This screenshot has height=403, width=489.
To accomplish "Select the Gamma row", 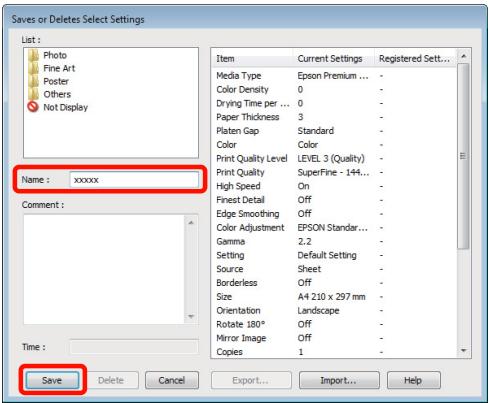I will coord(333,241).
